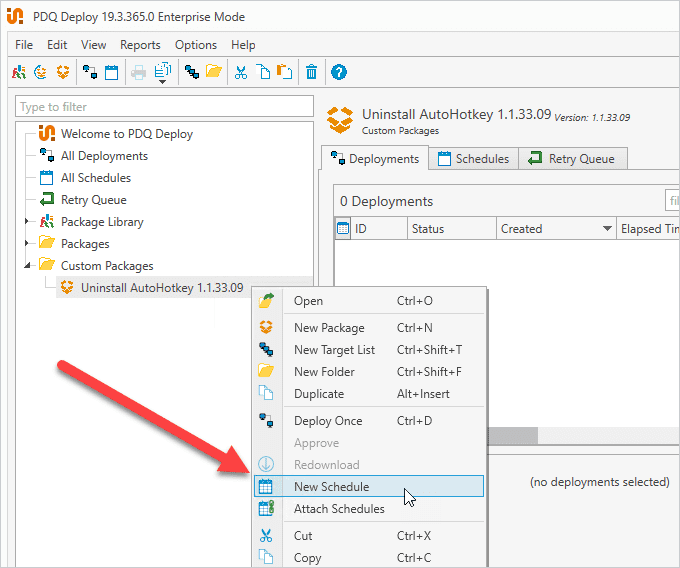Choose New Target List from context menu

[x=369, y=350]
